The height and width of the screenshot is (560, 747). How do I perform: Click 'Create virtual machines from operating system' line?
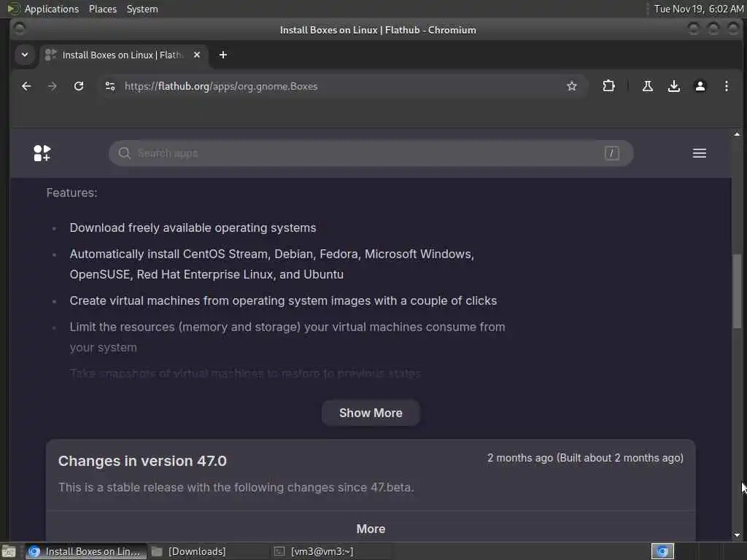(283, 300)
